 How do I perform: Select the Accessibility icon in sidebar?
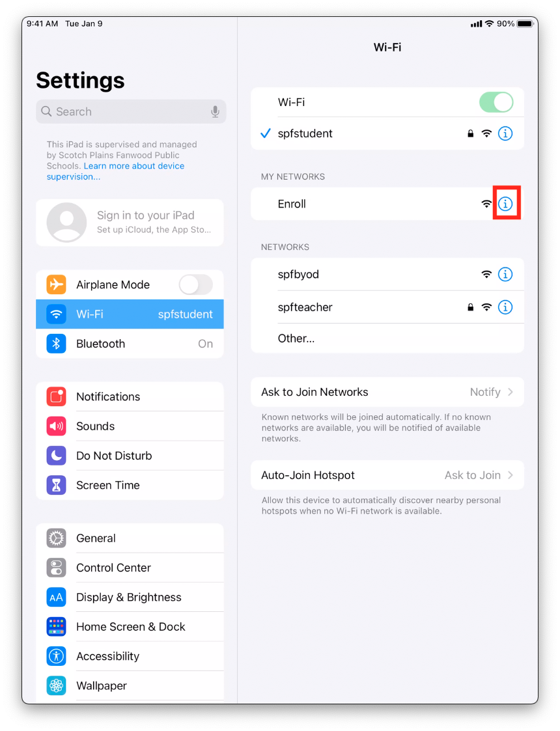(56, 656)
